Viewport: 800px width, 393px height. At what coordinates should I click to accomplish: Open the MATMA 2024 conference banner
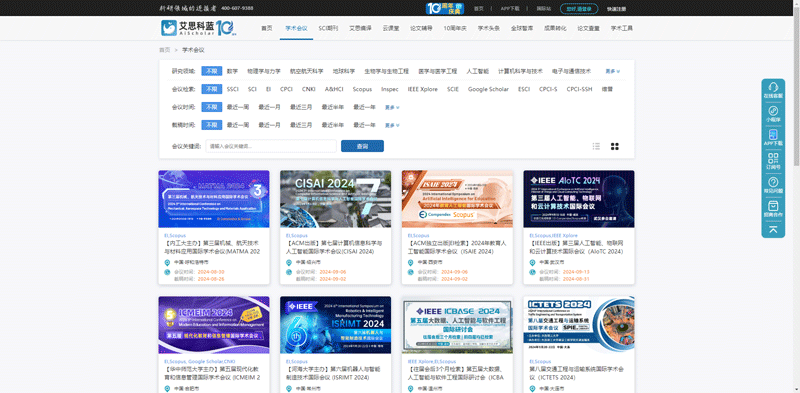214,199
